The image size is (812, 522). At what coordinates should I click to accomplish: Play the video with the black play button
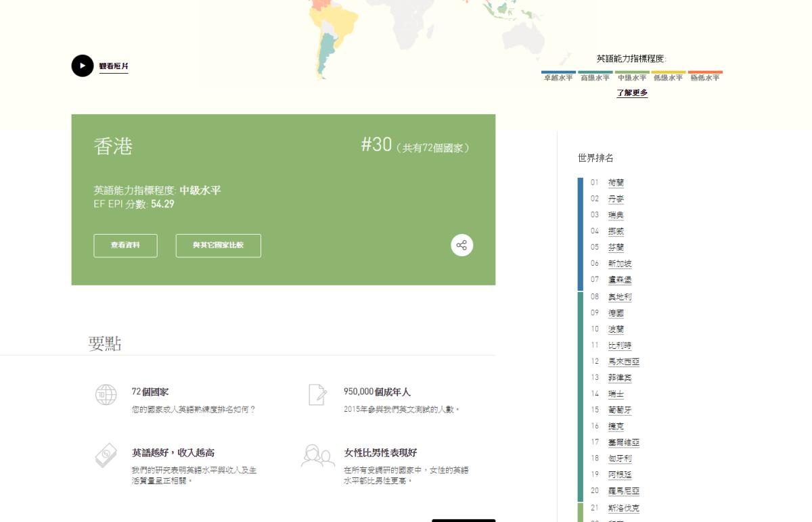(83, 66)
